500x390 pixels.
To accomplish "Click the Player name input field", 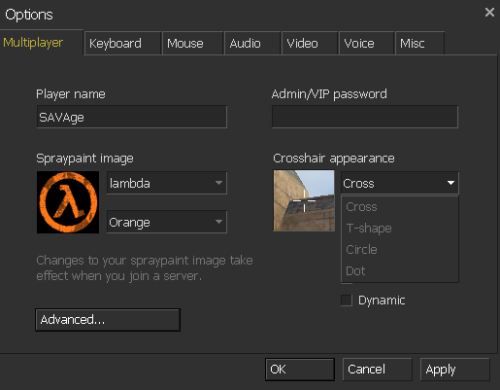I will click(x=132, y=117).
